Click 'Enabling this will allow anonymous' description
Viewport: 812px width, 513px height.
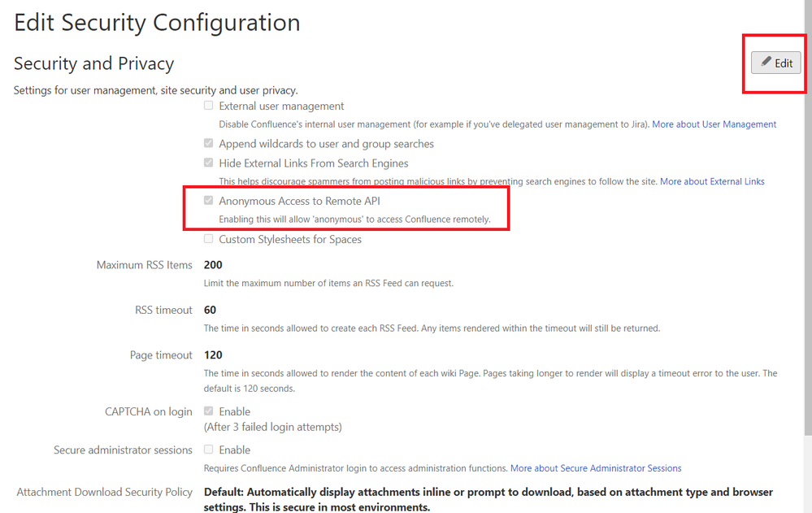tap(354, 220)
